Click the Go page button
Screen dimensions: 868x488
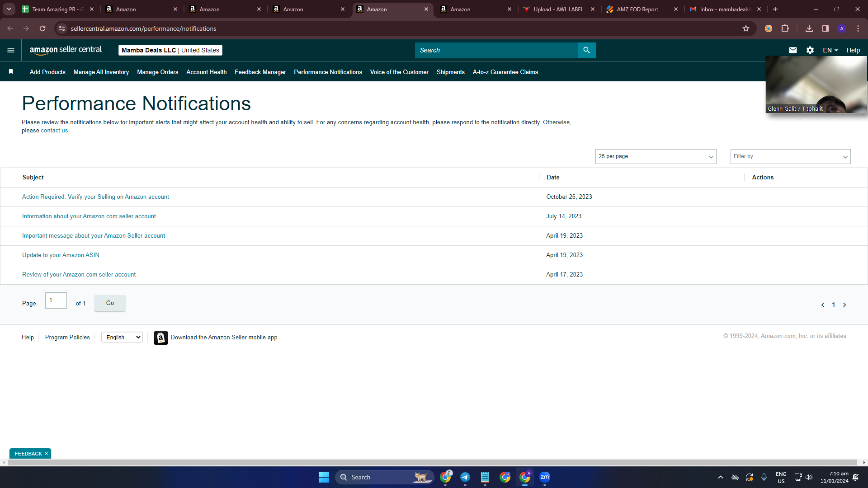pos(110,303)
